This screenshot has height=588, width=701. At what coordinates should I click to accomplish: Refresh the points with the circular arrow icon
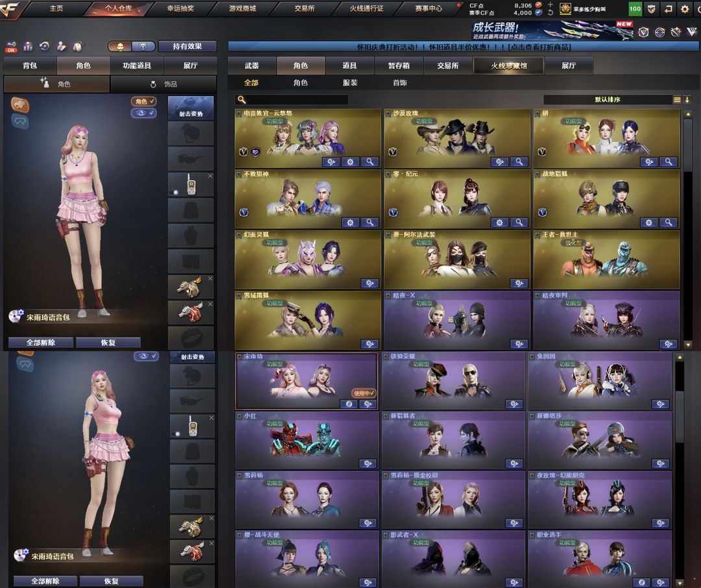pyautogui.click(x=550, y=12)
